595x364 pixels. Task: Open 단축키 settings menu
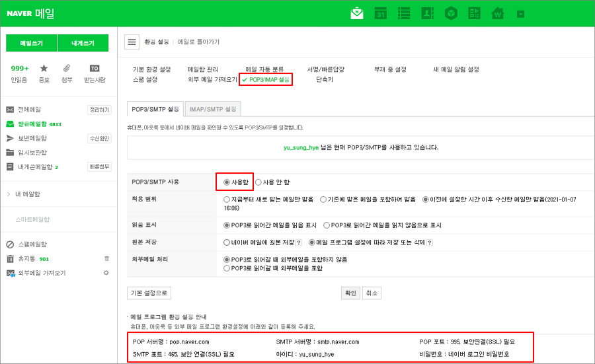[325, 80]
